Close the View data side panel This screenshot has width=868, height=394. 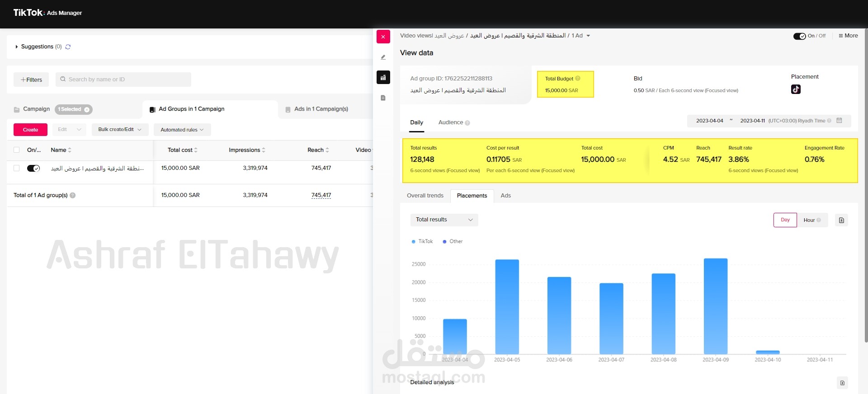383,37
